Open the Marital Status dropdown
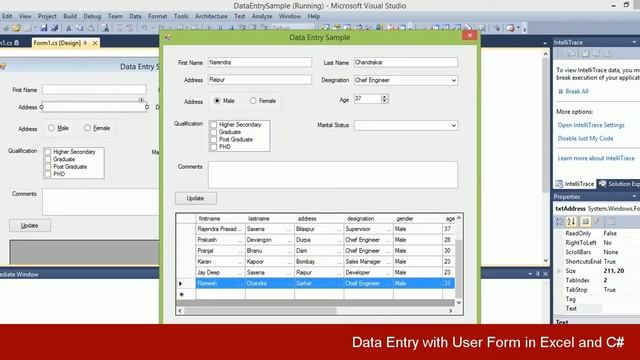Image resolution: width=640 pixels, height=360 pixels. [453, 125]
